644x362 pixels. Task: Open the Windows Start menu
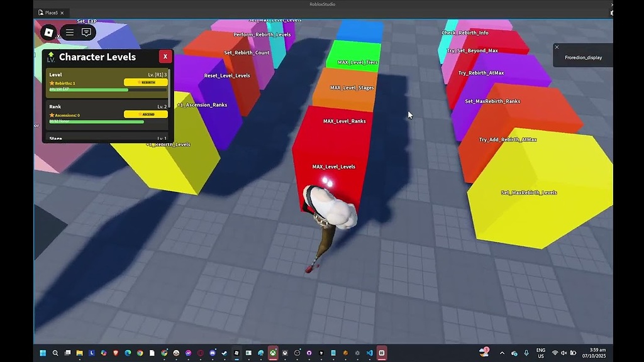pyautogui.click(x=43, y=353)
